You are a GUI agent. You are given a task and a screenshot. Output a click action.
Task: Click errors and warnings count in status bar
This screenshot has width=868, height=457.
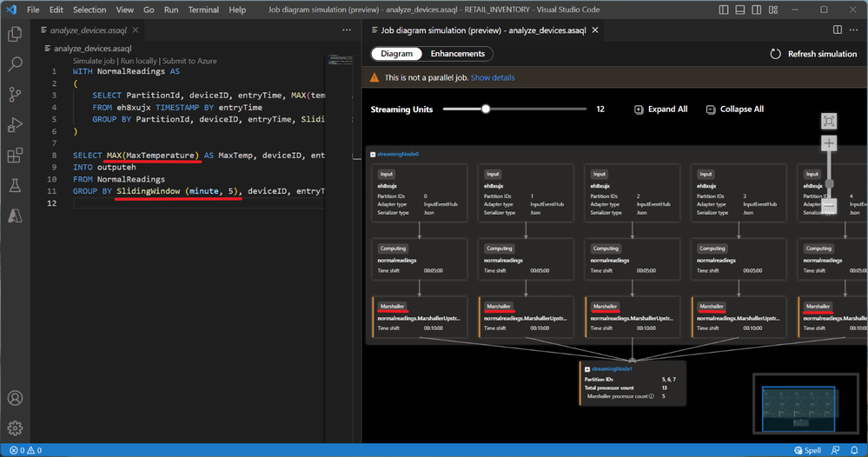point(26,450)
